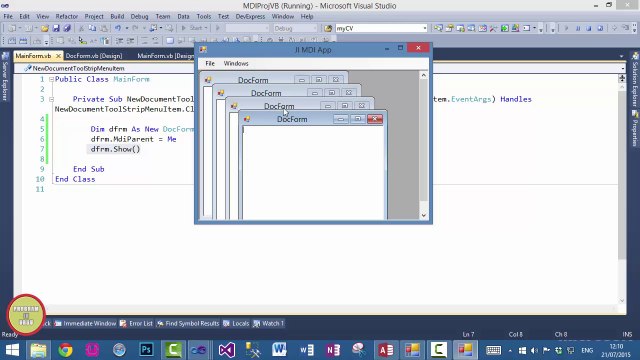Open the Windows menu in JI MDI App
This screenshot has width=640, height=360.
point(236,63)
